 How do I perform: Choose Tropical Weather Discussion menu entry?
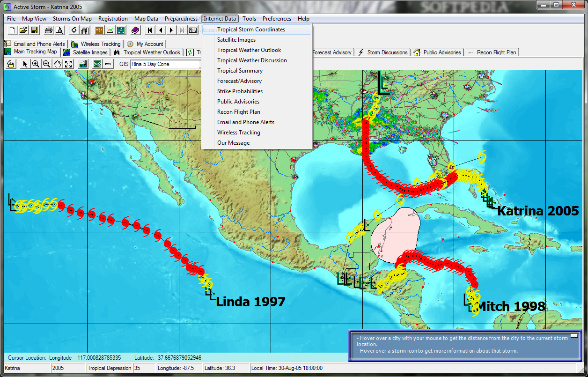coord(257,60)
